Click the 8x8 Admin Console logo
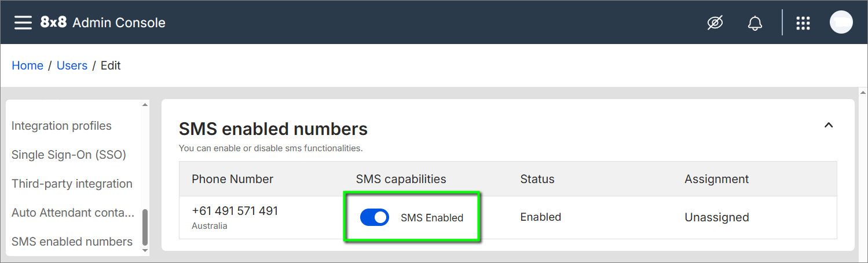This screenshot has height=263, width=868. click(x=102, y=23)
